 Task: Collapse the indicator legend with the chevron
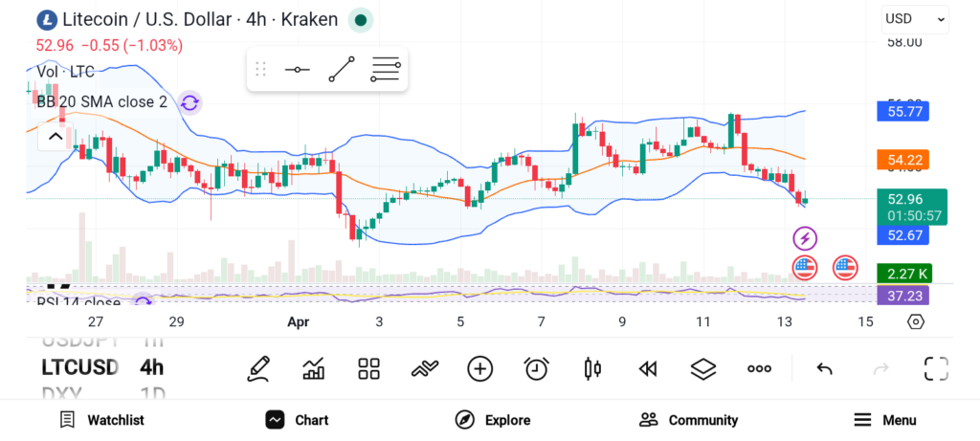[56, 137]
